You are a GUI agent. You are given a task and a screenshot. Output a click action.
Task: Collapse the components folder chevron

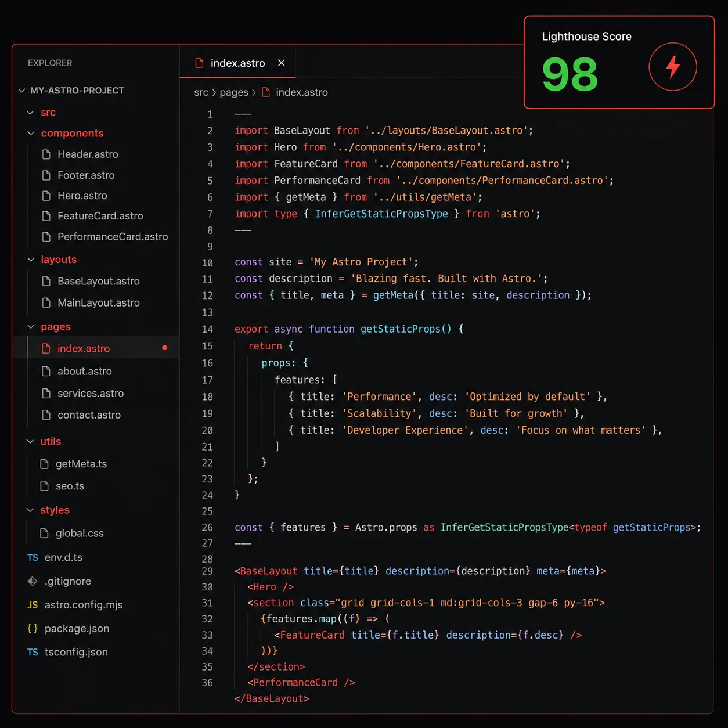[31, 134]
